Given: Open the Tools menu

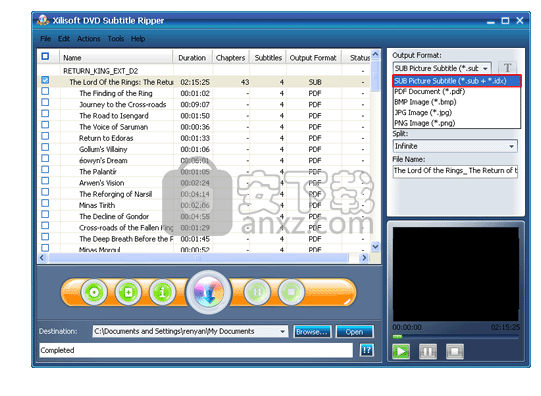Looking at the screenshot, I should pos(116,39).
